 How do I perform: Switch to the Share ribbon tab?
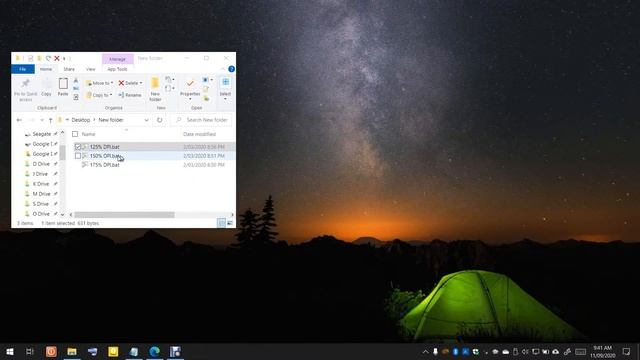tap(69, 69)
